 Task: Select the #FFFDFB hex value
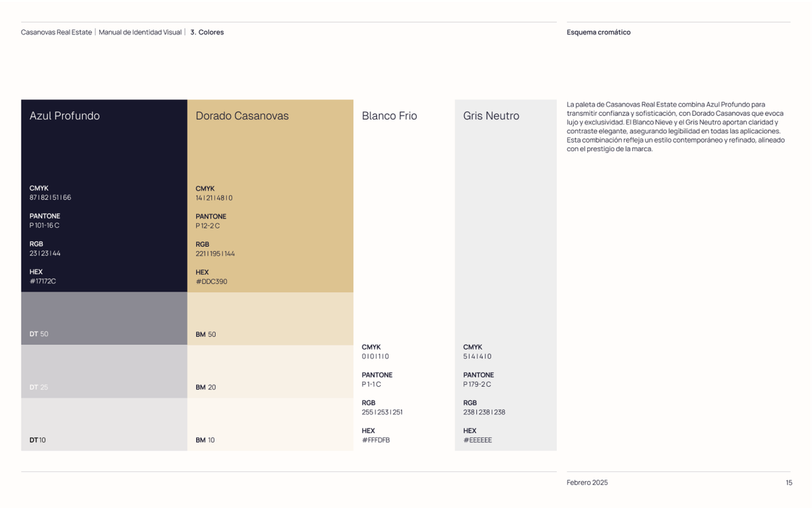[x=376, y=440]
